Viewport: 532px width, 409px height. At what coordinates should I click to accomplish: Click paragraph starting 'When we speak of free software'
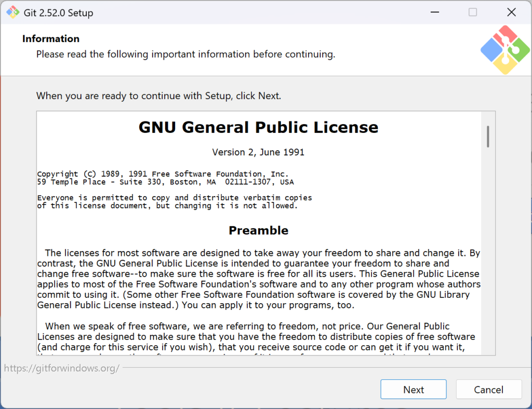coord(247,326)
